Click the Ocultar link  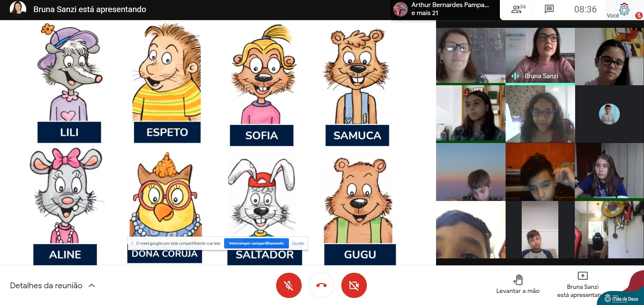[298, 243]
